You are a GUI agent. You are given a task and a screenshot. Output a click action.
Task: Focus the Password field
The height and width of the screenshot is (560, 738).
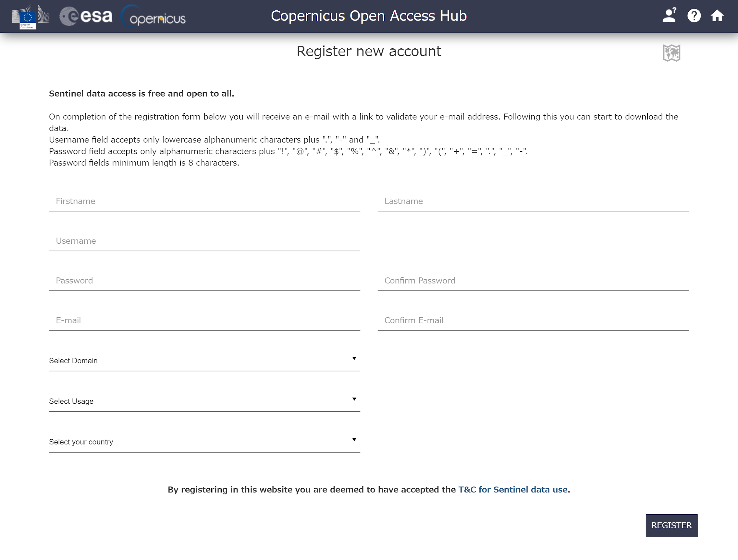pyautogui.click(x=205, y=281)
